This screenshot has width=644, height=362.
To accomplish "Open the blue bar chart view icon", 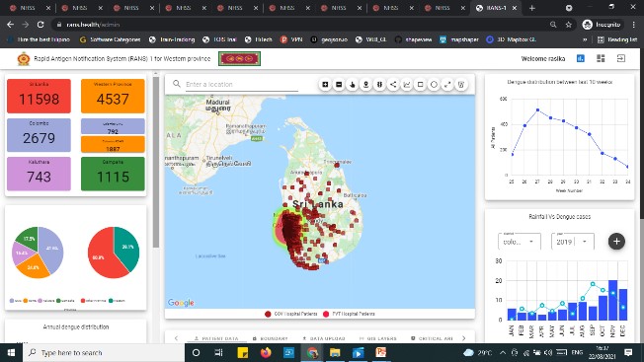I will click(581, 58).
